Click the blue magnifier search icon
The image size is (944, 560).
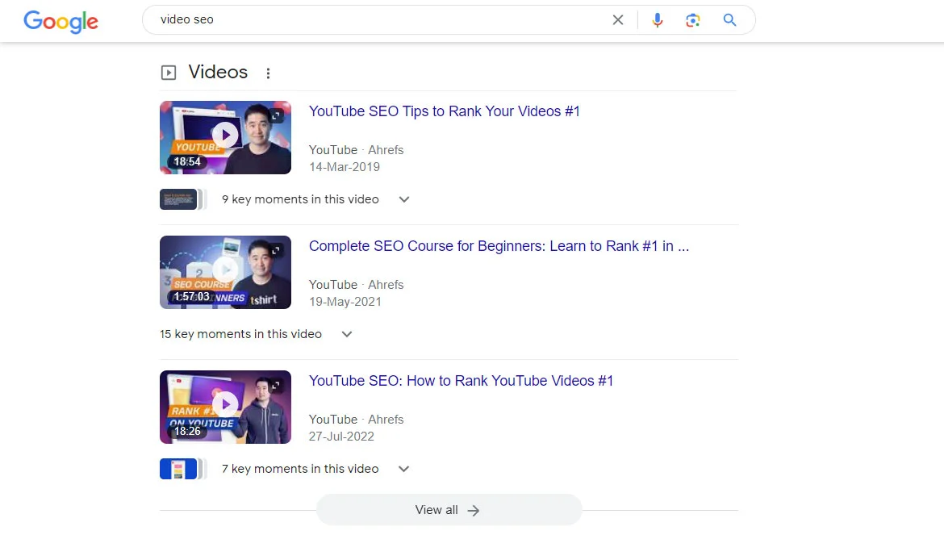click(x=729, y=20)
